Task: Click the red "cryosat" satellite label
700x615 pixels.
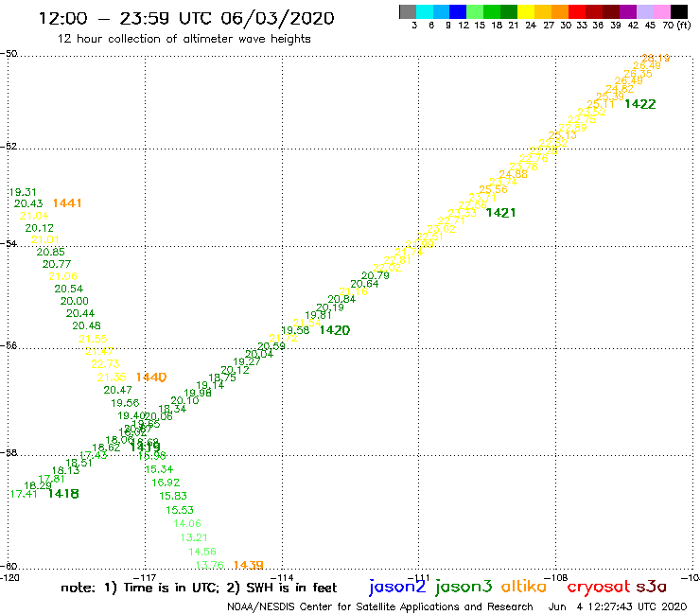Action: pyautogui.click(x=599, y=587)
